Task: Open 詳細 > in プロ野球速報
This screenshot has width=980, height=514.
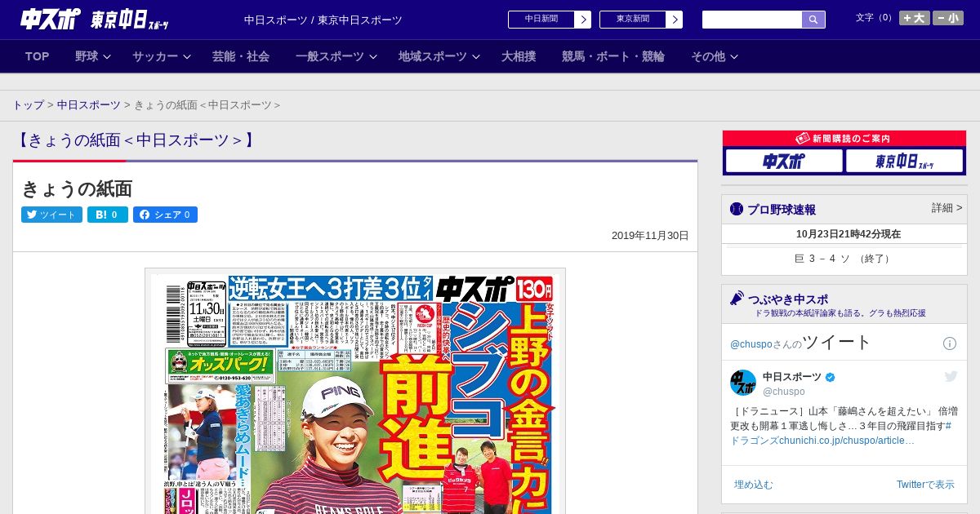Action: 947,208
